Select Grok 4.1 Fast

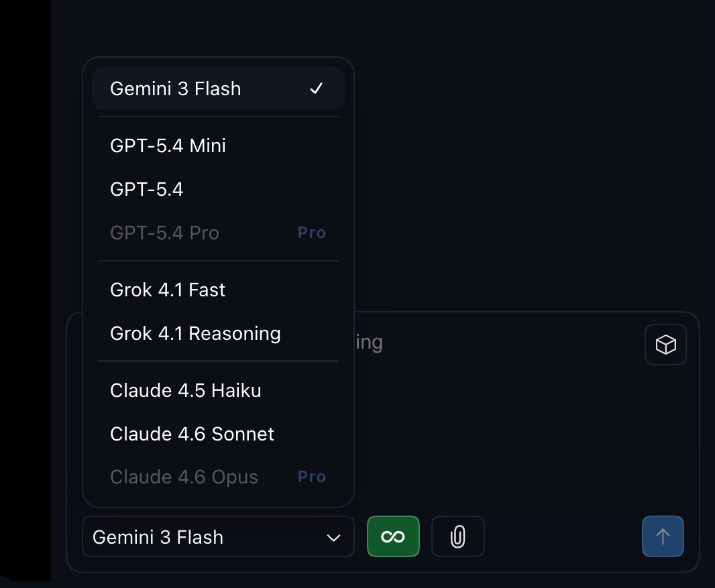[x=168, y=290]
